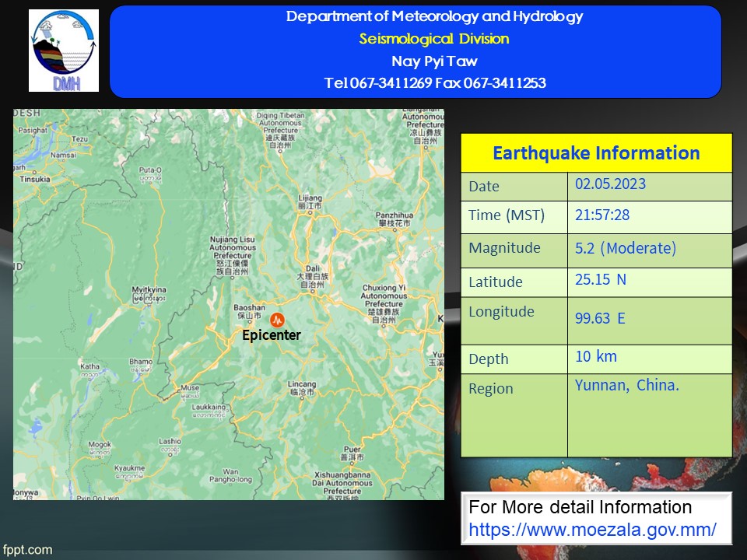Click the 'Time (MST)' row label
Screen dimensions: 747x560
(507, 215)
